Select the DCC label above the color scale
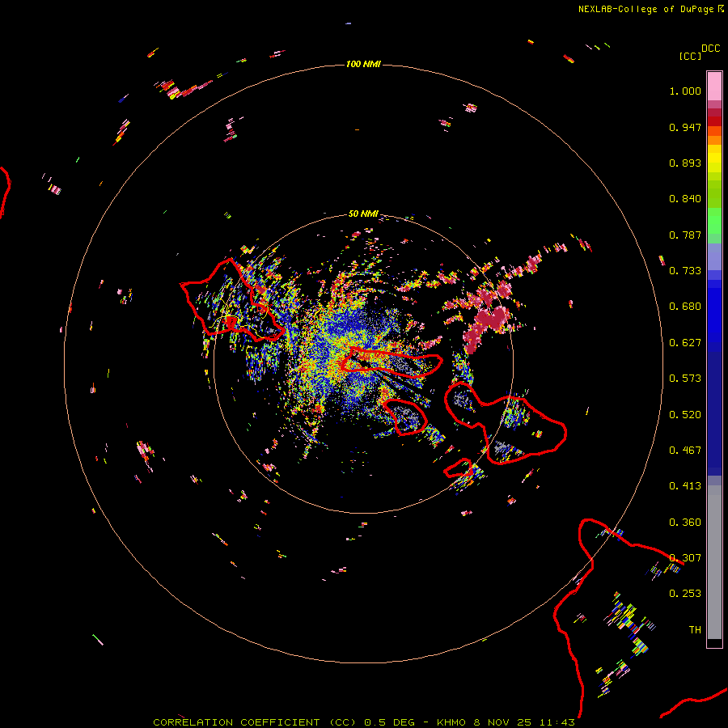This screenshot has width=728, height=728. pyautogui.click(x=710, y=49)
